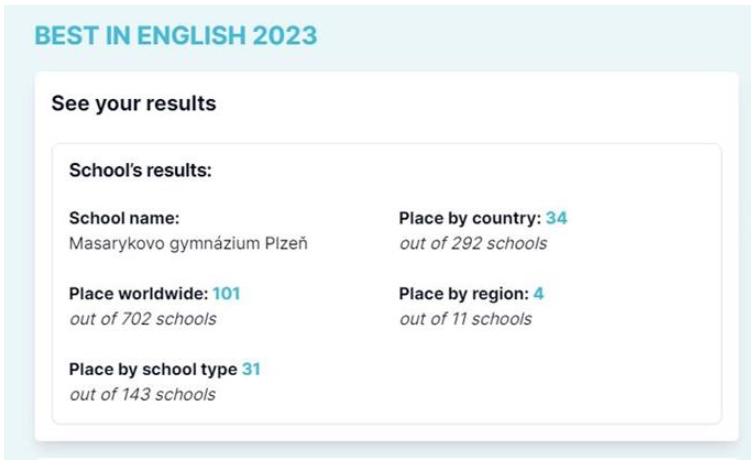Click the Place by country label
The height and width of the screenshot is (460, 753).
click(470, 218)
